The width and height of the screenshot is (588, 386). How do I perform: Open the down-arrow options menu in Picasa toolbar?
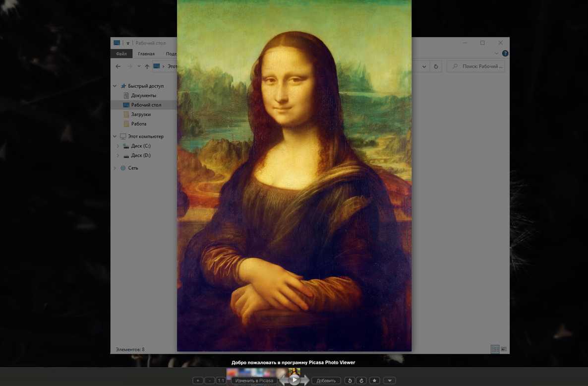(x=390, y=381)
